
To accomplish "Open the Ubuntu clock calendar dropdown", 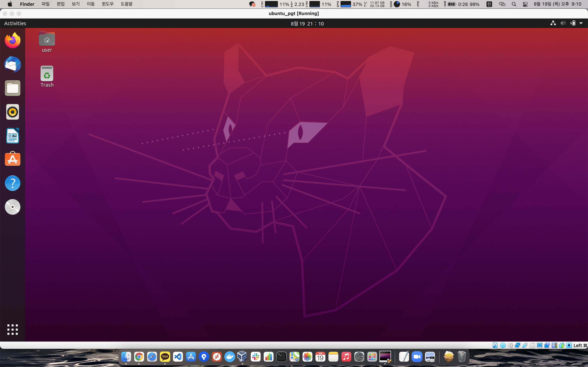I will pos(307,24).
